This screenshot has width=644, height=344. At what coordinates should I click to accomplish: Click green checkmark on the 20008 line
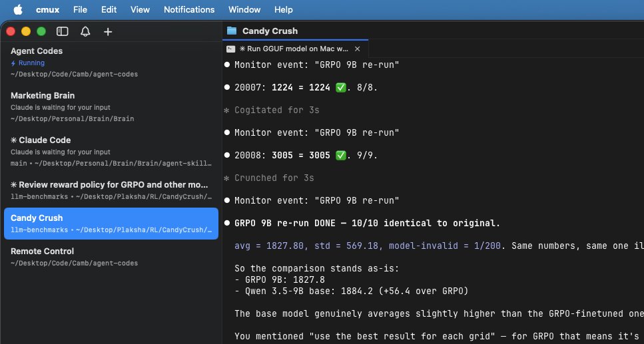341,155
